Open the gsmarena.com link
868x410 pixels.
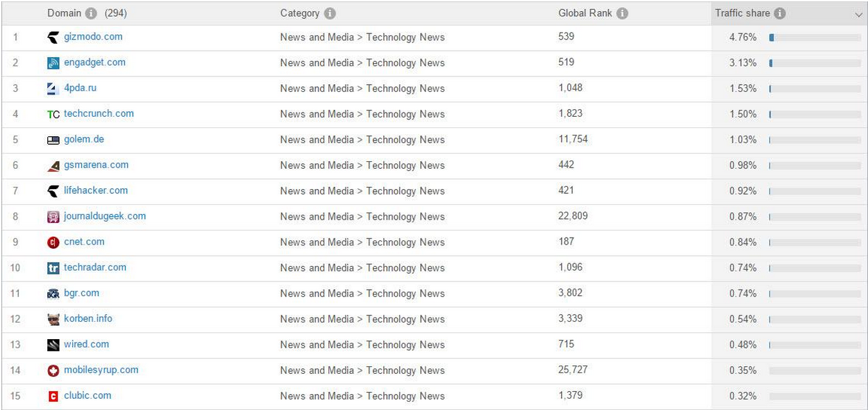[x=96, y=165]
